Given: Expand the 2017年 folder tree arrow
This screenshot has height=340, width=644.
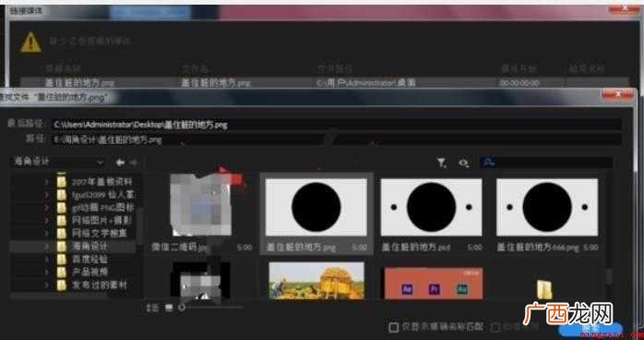Looking at the screenshot, I should click(47, 182).
